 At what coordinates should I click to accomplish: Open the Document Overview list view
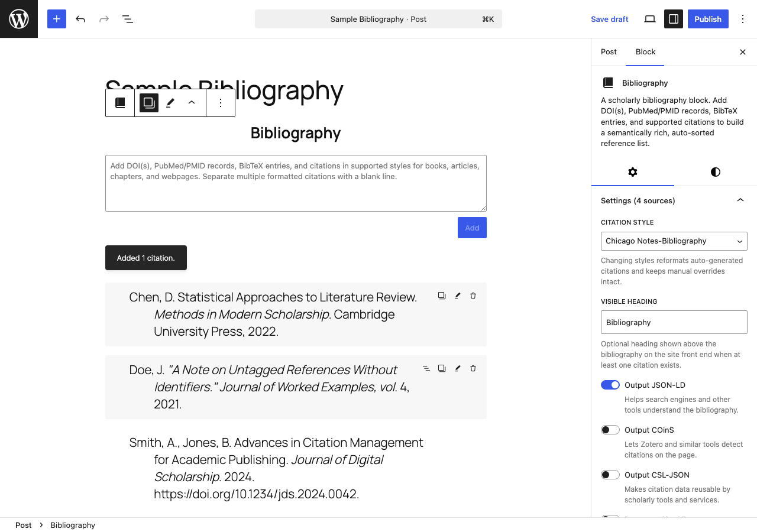click(x=128, y=19)
